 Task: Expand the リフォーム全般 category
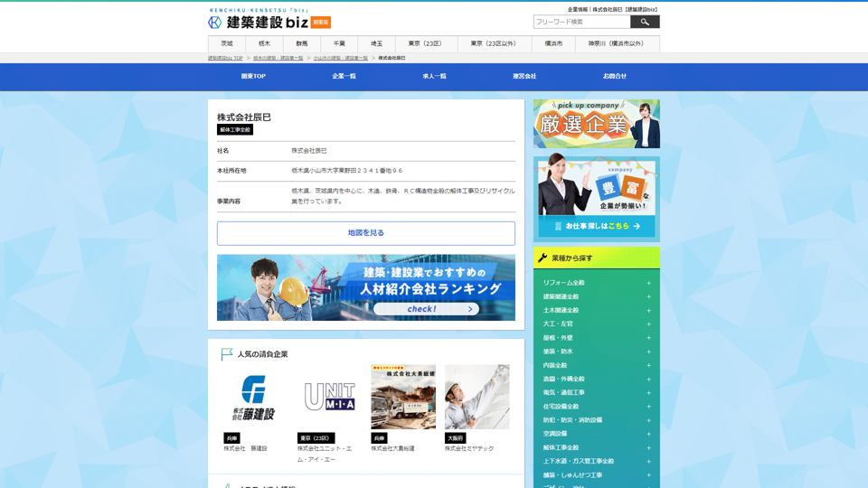(x=648, y=283)
